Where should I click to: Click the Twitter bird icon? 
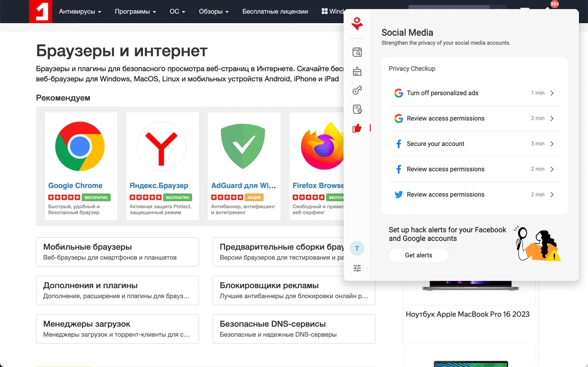pyautogui.click(x=399, y=195)
